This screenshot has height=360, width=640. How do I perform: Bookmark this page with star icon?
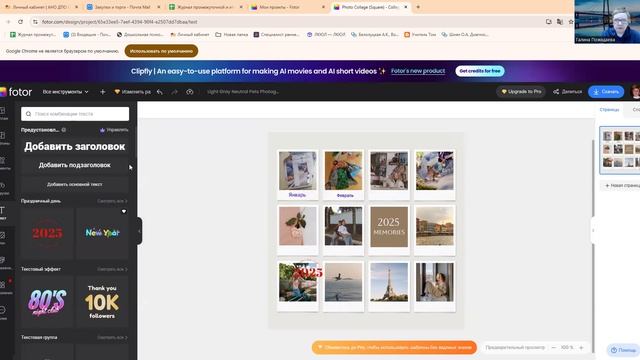pos(571,22)
